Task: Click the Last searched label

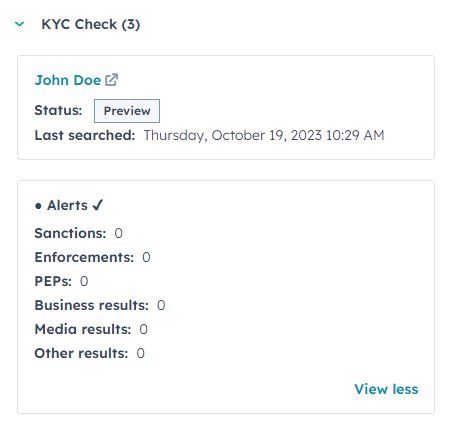Action: [x=85, y=135]
